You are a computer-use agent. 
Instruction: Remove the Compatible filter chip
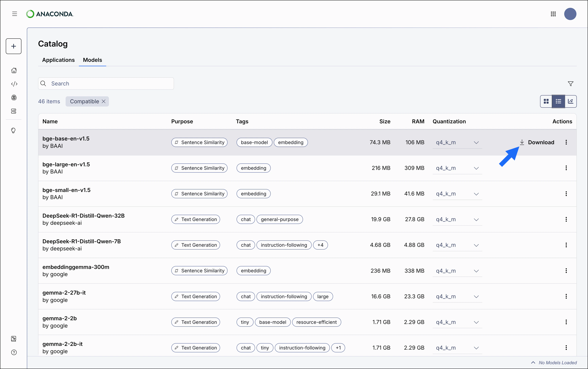[103, 101]
